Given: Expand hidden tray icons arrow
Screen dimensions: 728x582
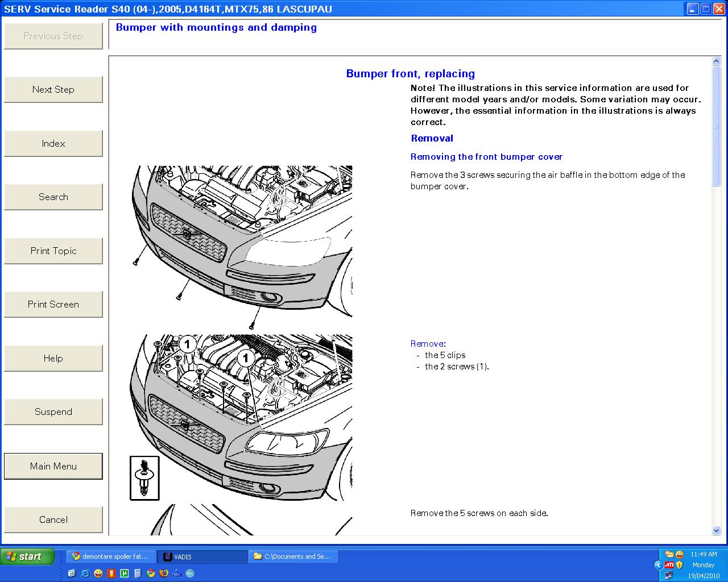Looking at the screenshot, I should (659, 565).
